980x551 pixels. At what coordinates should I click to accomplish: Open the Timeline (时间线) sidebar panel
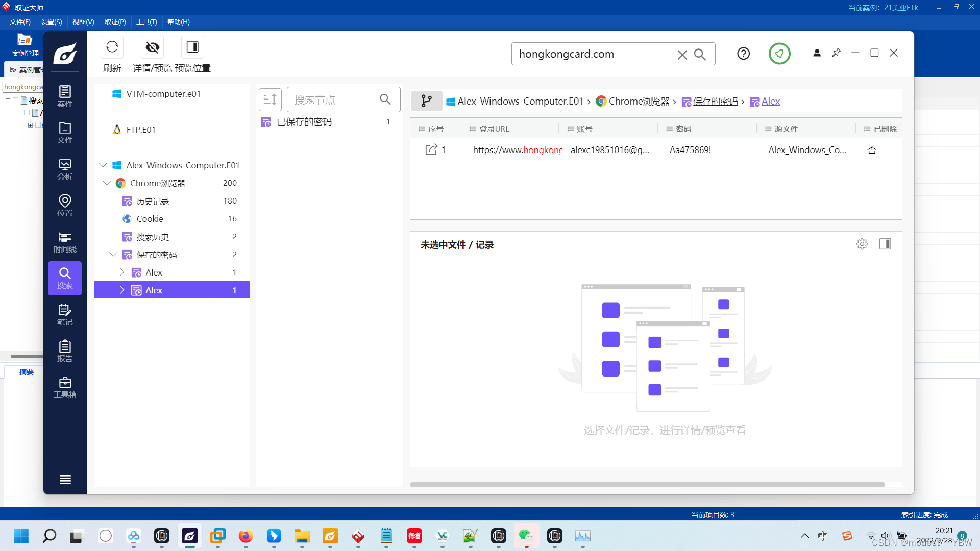tap(65, 242)
